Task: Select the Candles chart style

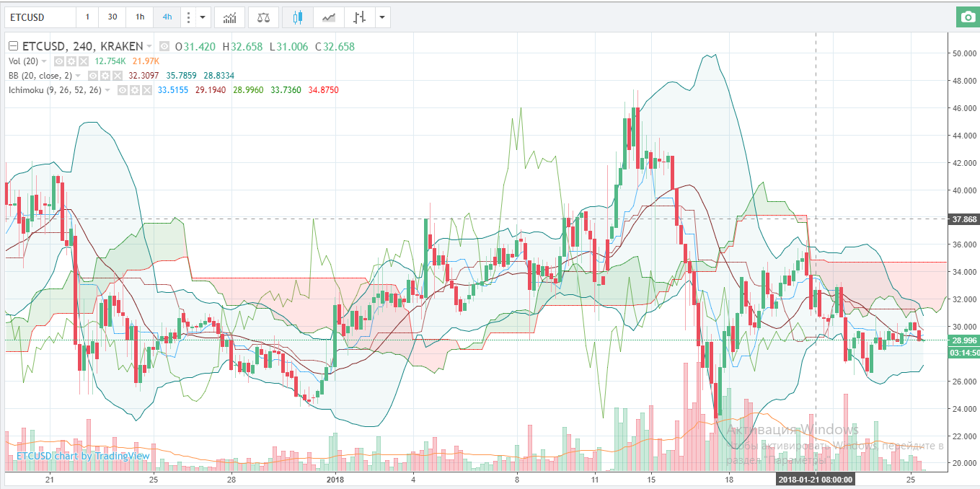Action: point(298,17)
